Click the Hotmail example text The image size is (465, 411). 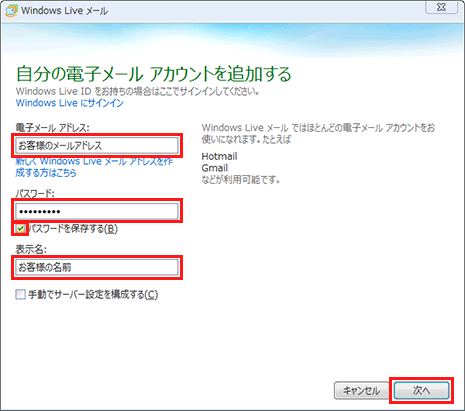pos(219,156)
